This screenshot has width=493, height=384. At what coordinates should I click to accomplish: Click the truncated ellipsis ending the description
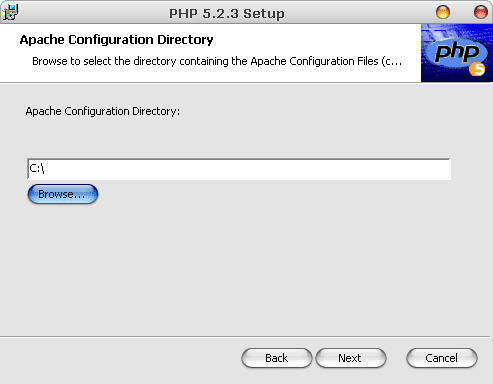[396, 64]
